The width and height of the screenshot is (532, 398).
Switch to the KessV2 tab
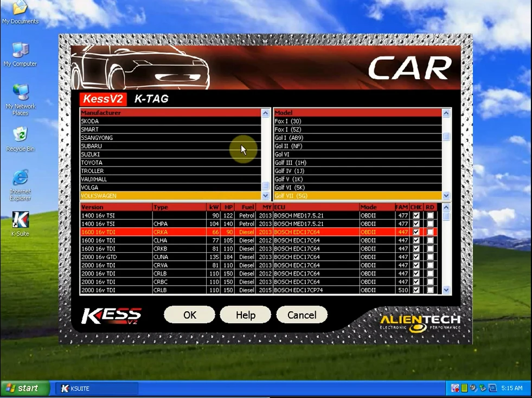(103, 99)
